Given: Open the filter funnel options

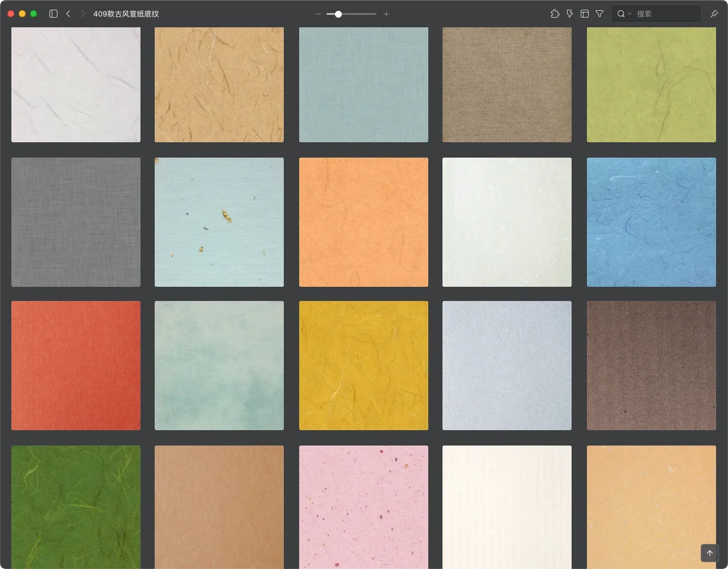Looking at the screenshot, I should tap(599, 14).
